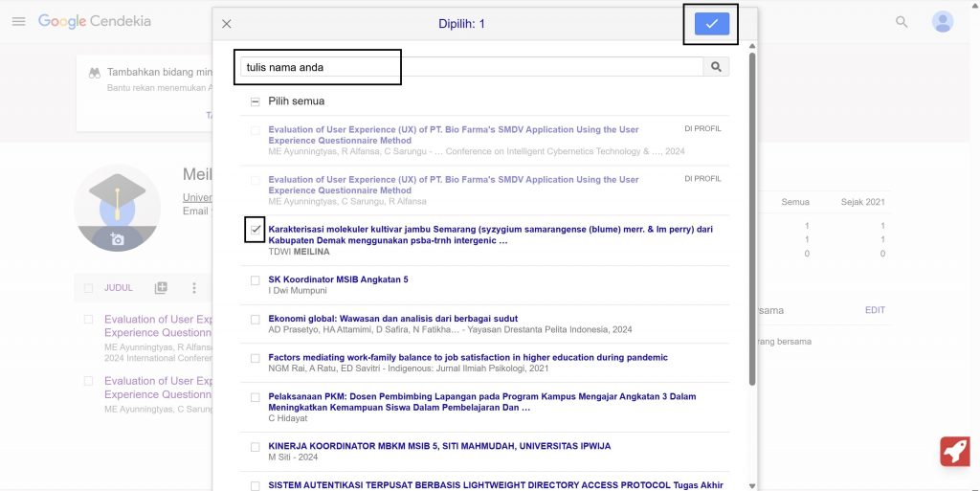The image size is (980, 491).
Task: Click the red rocket icon
Action: point(955,451)
